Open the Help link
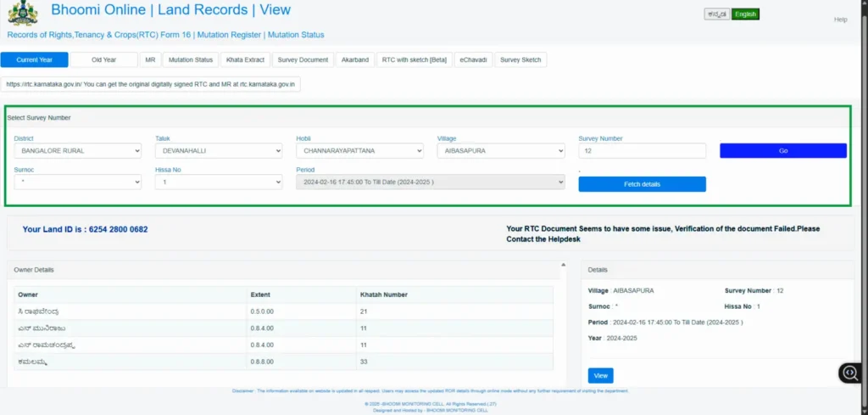This screenshot has height=415, width=868. (840, 20)
